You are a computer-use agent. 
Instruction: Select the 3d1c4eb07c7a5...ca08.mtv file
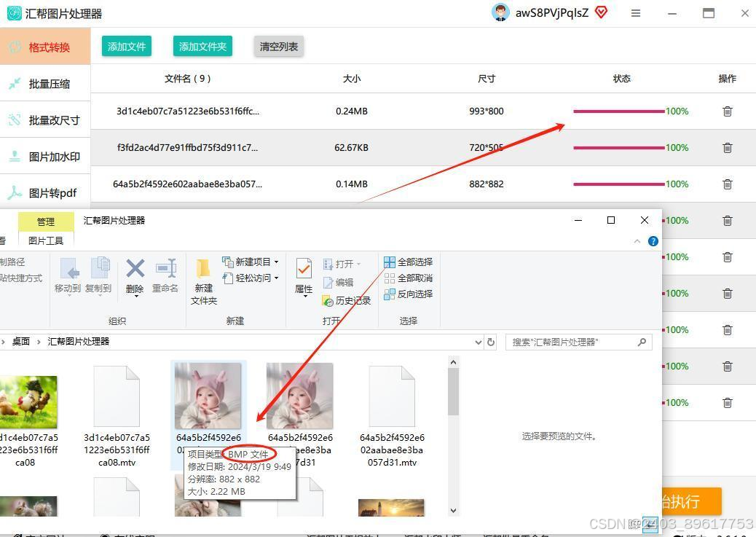(x=117, y=416)
